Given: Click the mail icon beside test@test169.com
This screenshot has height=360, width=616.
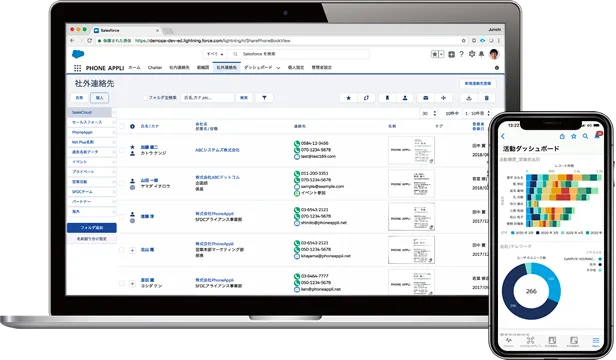Looking at the screenshot, I should tap(297, 156).
